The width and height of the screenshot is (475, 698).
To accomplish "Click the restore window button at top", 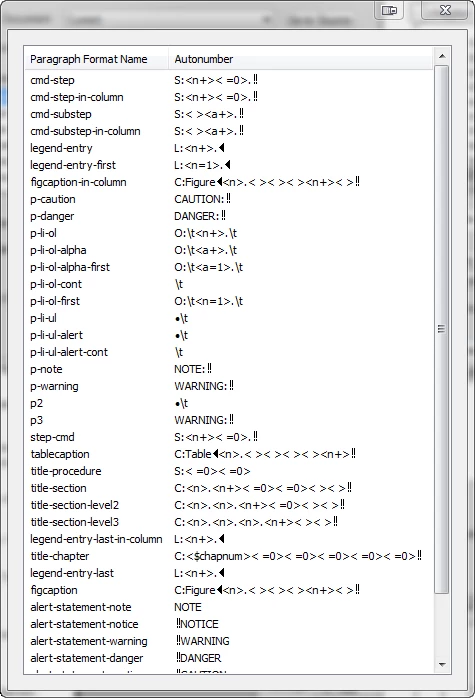I will [x=389, y=10].
